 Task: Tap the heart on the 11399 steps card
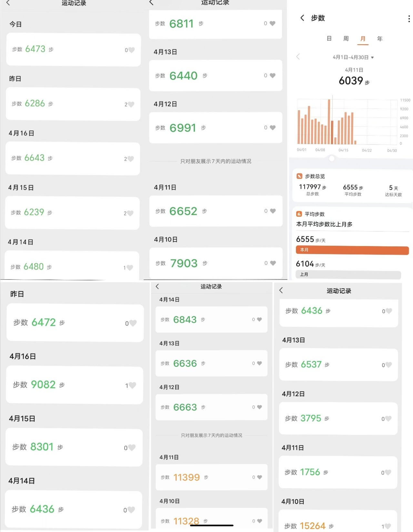click(259, 477)
